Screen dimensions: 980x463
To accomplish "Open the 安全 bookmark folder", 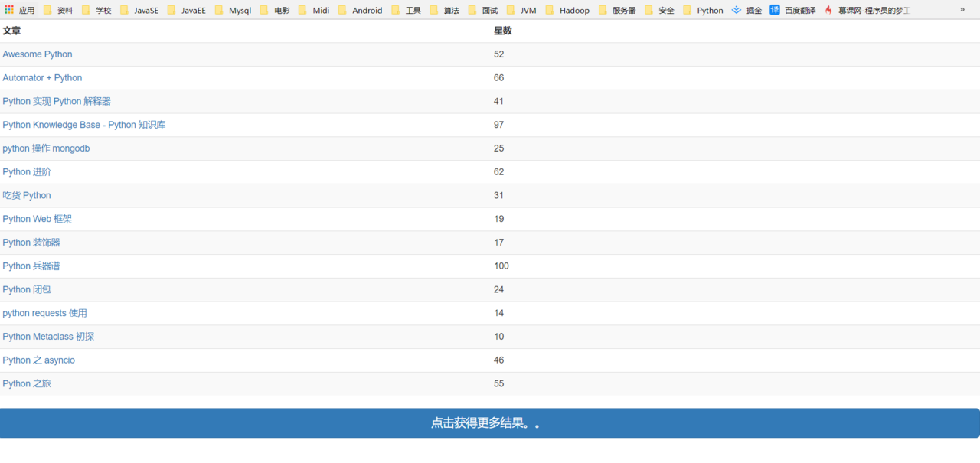I will [x=660, y=10].
